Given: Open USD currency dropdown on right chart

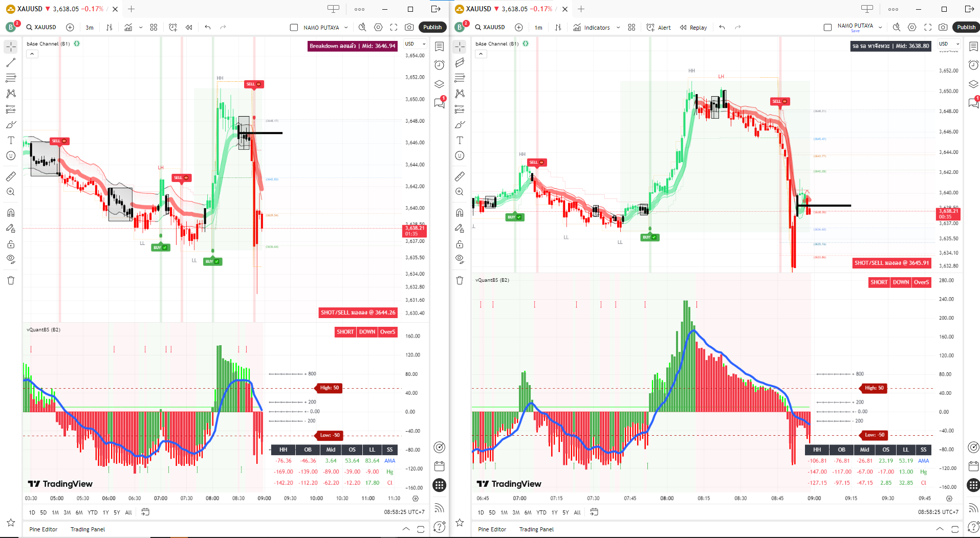Looking at the screenshot, I should coord(948,44).
